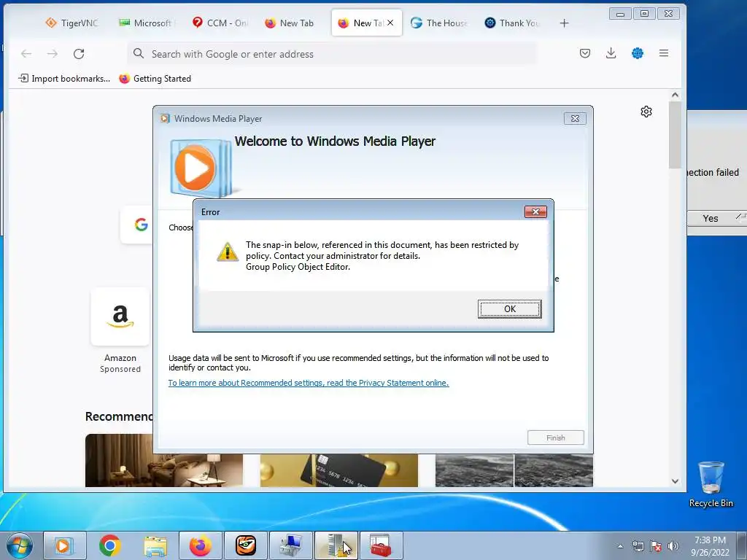747x560 pixels.
Task: Open the red toolbox taskbar icon
Action: tap(381, 545)
